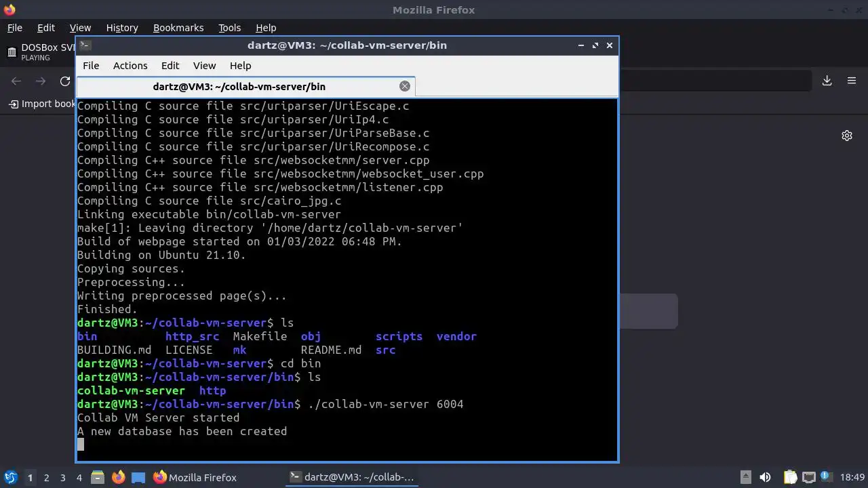This screenshot has height=488, width=868.
Task: Select the DOSBox SVN Firefox tab
Action: tap(39, 52)
